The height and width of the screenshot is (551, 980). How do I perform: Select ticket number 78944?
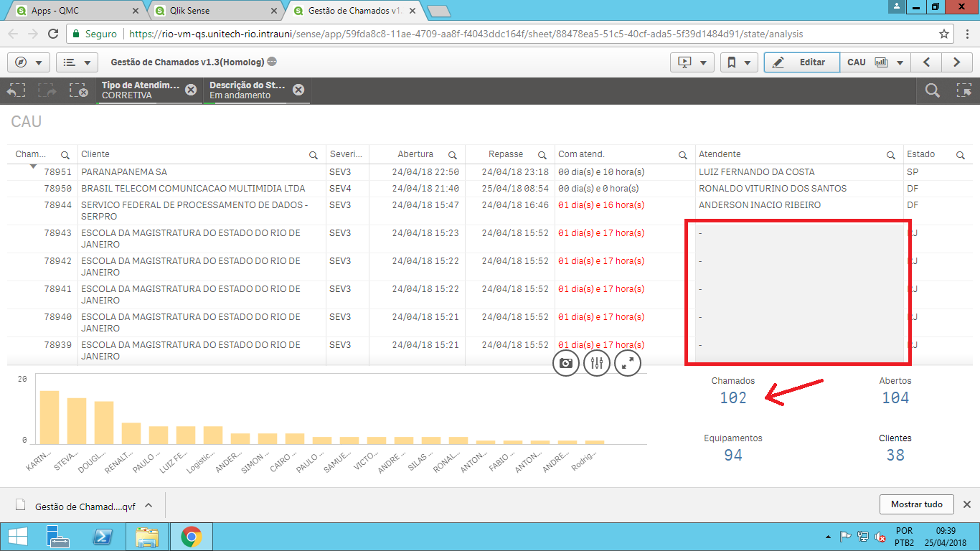click(x=58, y=205)
